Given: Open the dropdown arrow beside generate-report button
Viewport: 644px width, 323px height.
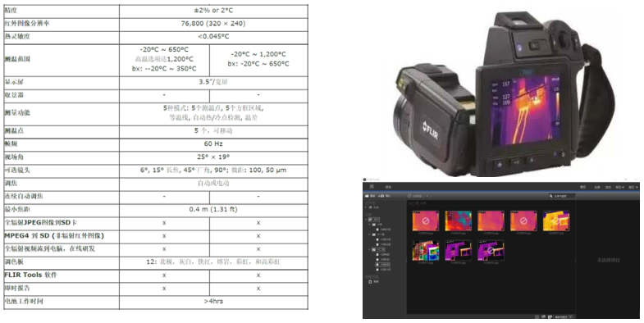Looking at the screenshot, I should [x=427, y=196].
